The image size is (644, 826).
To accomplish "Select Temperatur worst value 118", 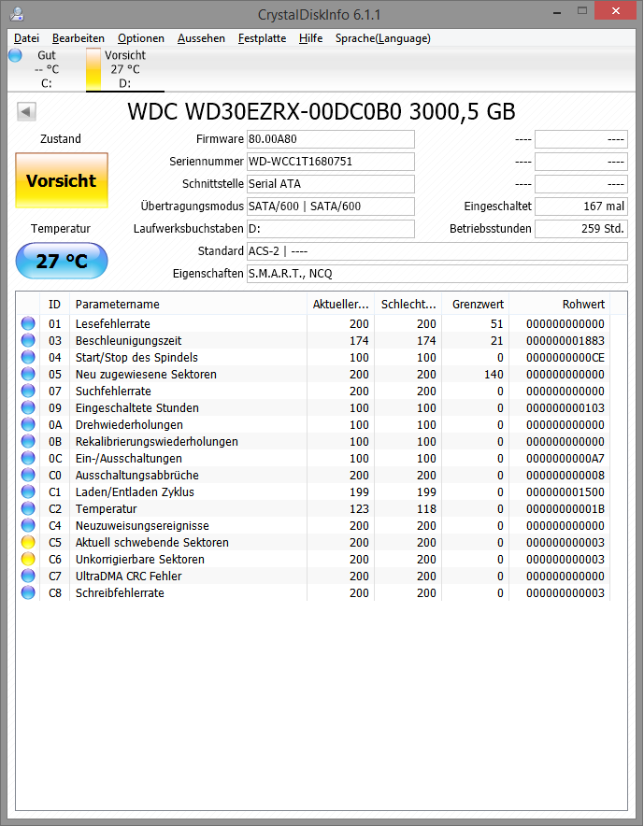I will pos(426,509).
